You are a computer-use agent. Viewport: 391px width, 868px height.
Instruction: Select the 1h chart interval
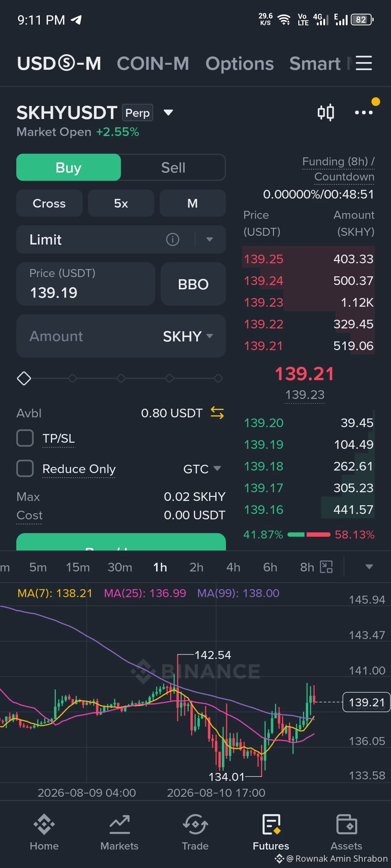tap(160, 567)
